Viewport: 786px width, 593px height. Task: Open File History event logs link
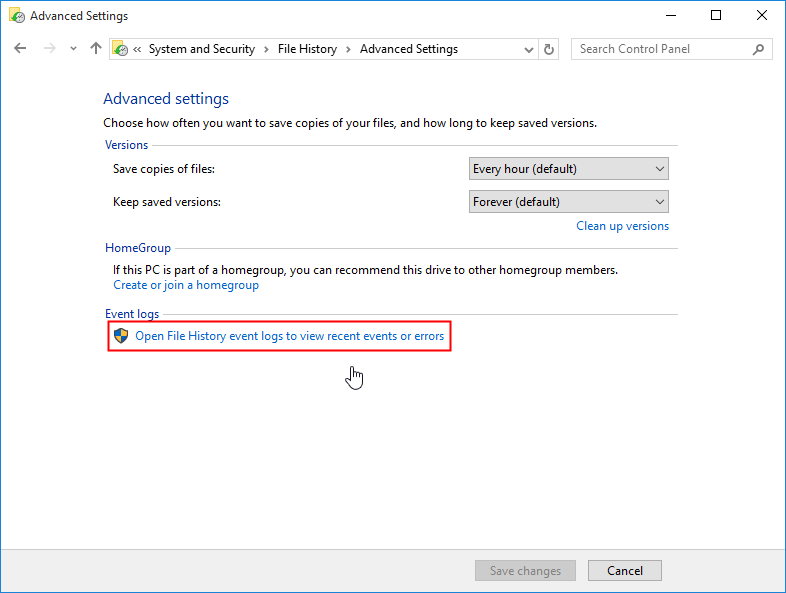click(x=289, y=336)
